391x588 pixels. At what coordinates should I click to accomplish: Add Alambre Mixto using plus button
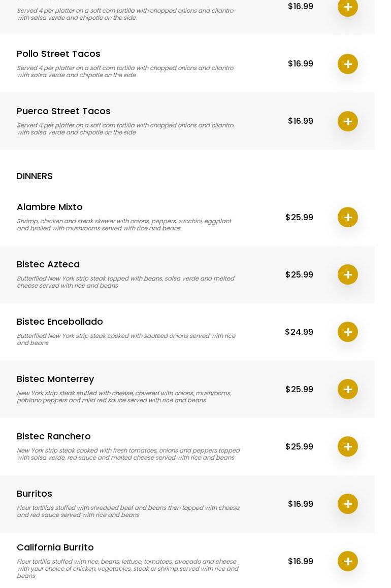(348, 217)
